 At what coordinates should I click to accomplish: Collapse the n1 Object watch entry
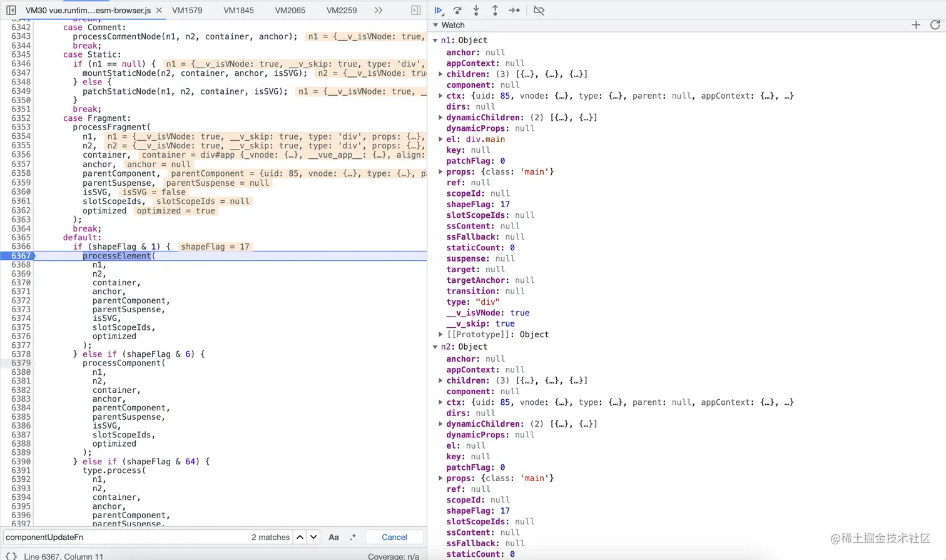(x=435, y=40)
